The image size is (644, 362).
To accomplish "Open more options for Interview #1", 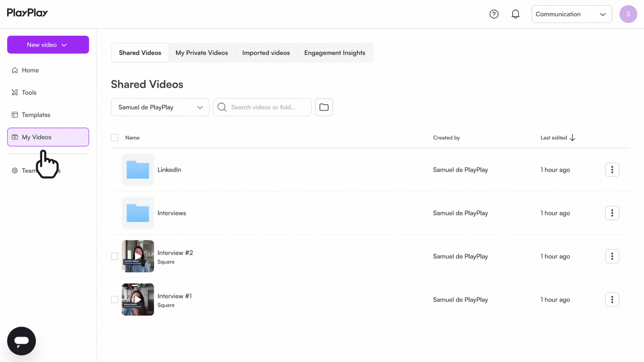I will pyautogui.click(x=612, y=300).
